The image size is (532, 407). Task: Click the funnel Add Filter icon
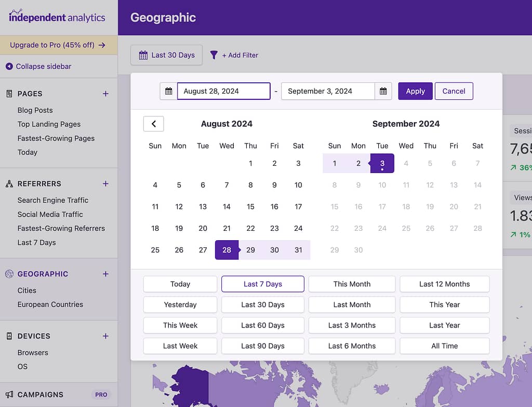point(214,55)
